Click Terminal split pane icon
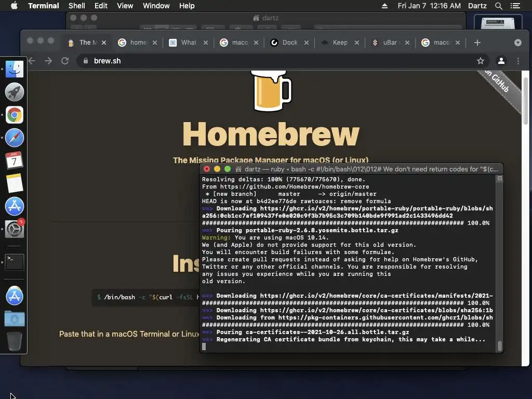 tap(499, 179)
